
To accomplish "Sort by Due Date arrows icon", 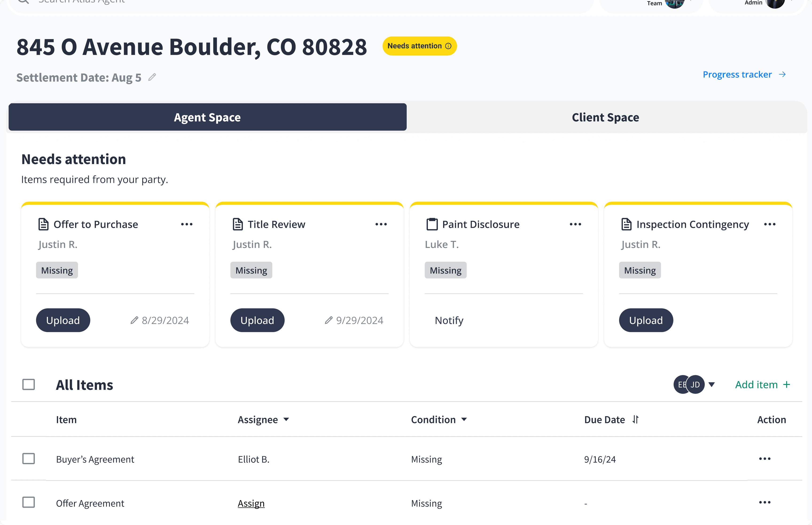I will (x=636, y=419).
